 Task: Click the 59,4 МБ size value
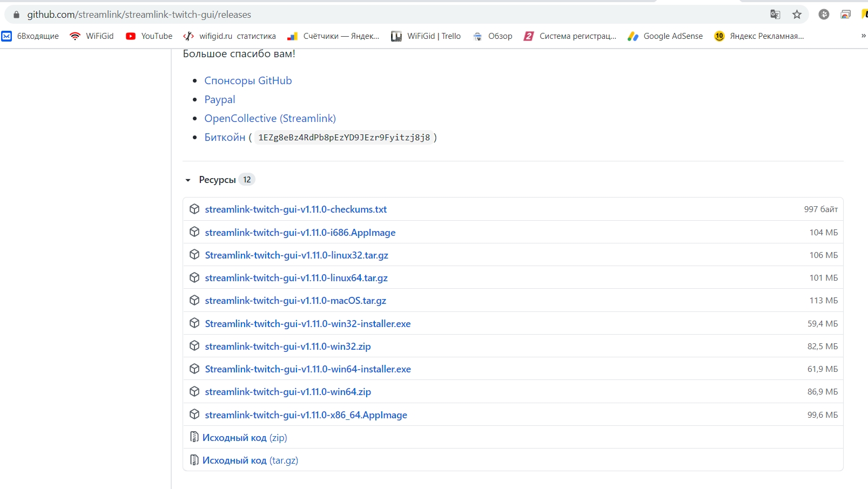click(823, 323)
